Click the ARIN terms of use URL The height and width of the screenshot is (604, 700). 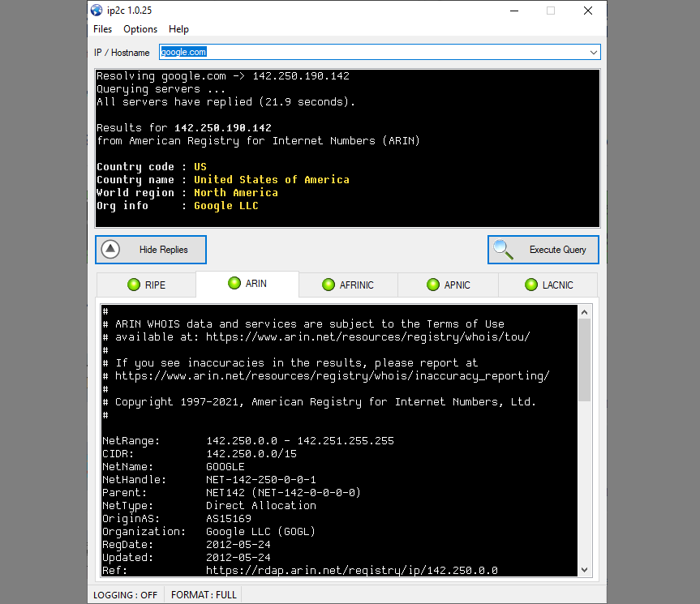point(368,336)
